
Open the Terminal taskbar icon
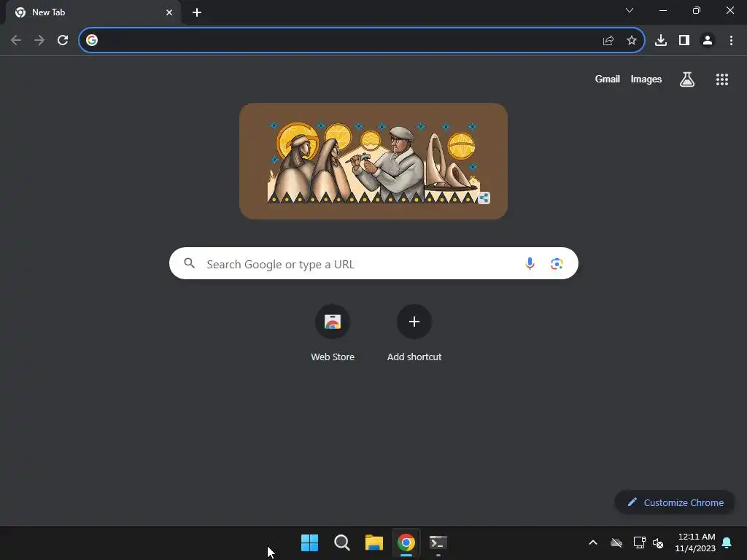tap(438, 542)
